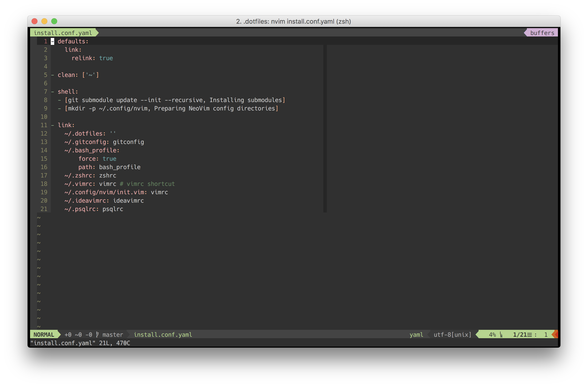Click the dash before clean on line 5
Viewport: 588px width, 387px height.
point(52,75)
